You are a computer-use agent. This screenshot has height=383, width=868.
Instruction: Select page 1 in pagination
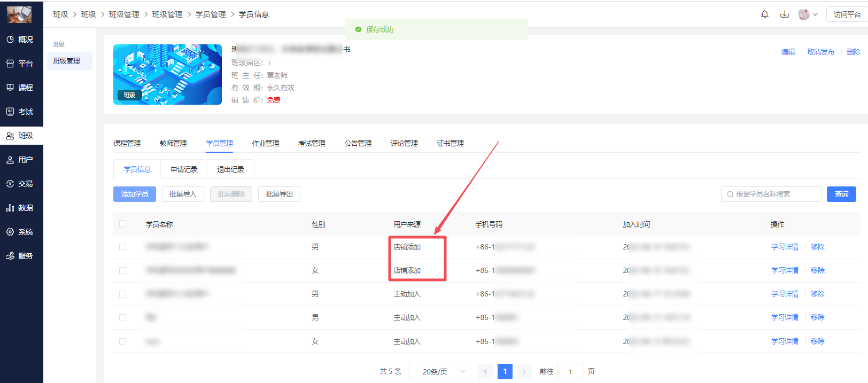505,372
